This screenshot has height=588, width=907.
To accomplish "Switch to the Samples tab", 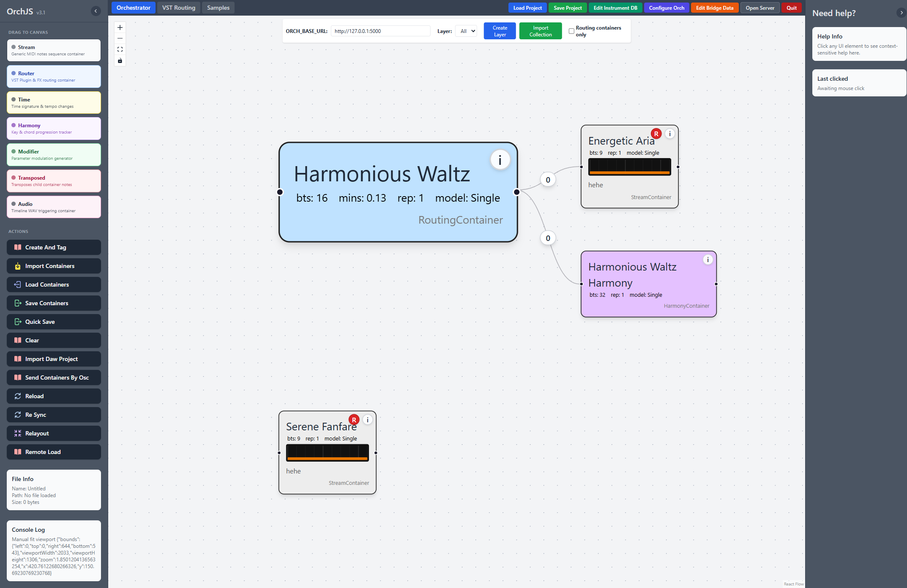I will 218,8.
